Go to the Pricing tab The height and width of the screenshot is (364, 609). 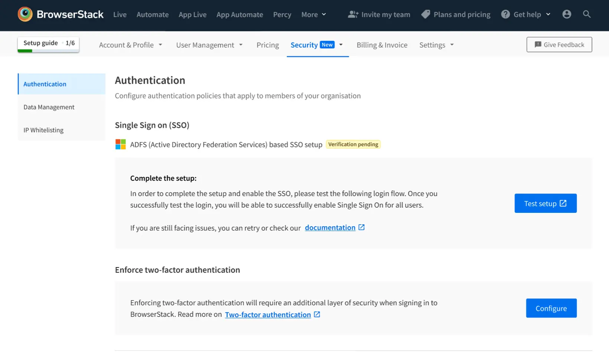(x=267, y=45)
